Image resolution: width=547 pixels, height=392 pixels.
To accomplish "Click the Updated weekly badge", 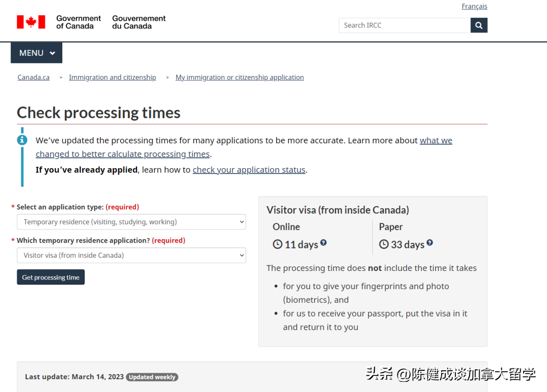I will (x=152, y=377).
